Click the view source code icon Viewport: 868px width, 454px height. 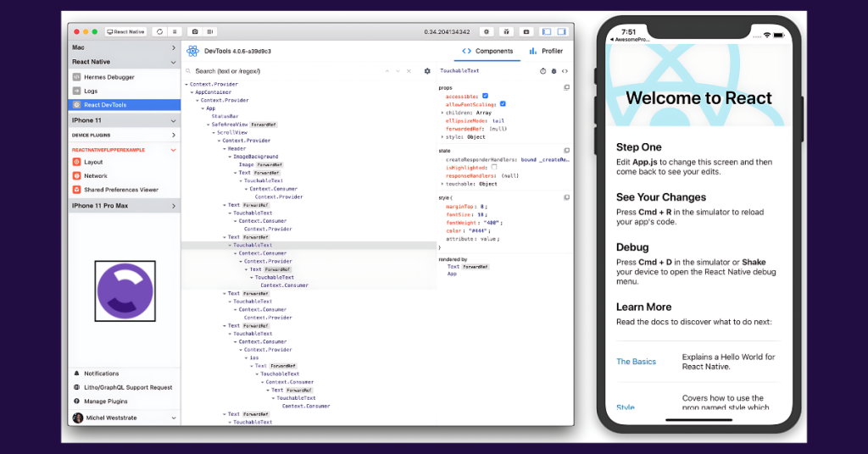565,71
